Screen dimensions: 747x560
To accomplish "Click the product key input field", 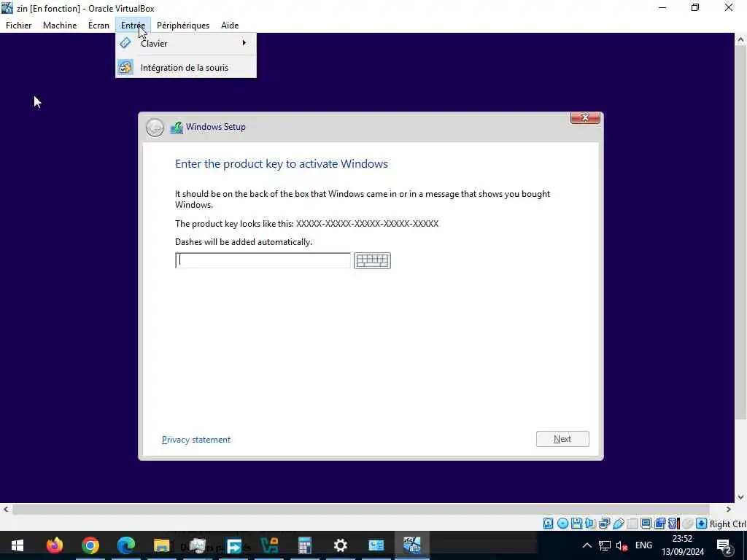I will point(263,260).
